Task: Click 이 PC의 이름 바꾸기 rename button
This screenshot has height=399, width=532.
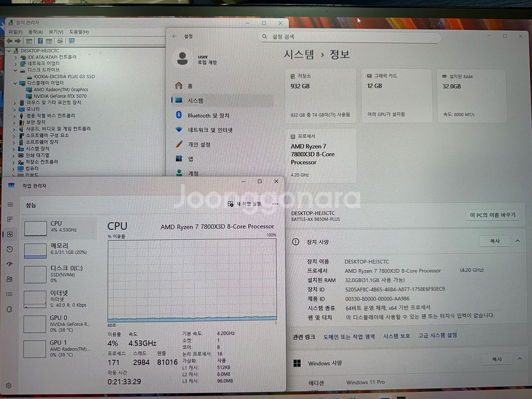Action: pos(493,215)
